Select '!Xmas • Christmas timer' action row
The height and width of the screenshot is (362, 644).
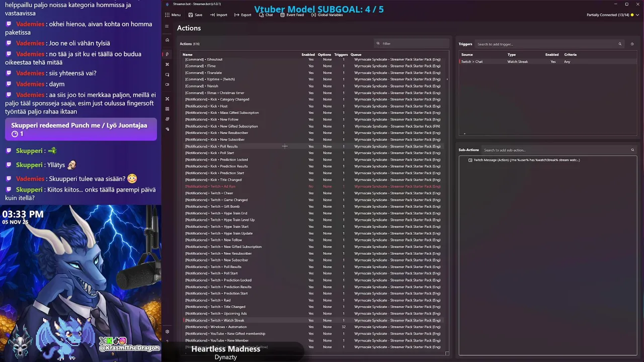tap(313, 93)
